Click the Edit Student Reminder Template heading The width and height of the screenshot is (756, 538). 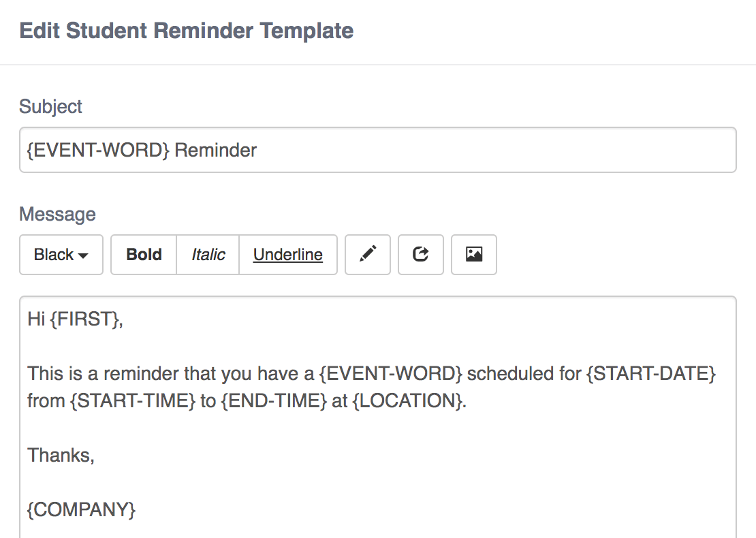186,31
